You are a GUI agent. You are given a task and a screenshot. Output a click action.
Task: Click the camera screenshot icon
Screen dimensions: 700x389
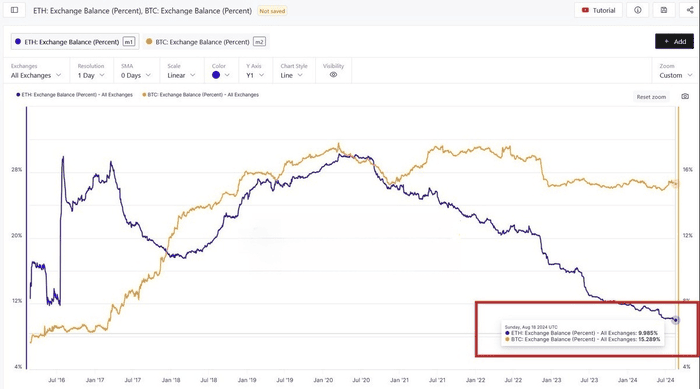click(685, 96)
